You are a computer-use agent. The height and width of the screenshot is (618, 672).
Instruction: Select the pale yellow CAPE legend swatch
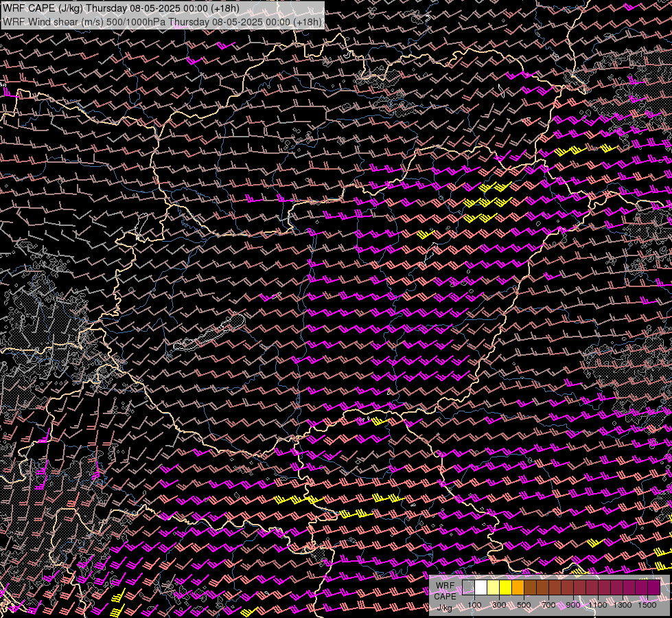point(494,587)
